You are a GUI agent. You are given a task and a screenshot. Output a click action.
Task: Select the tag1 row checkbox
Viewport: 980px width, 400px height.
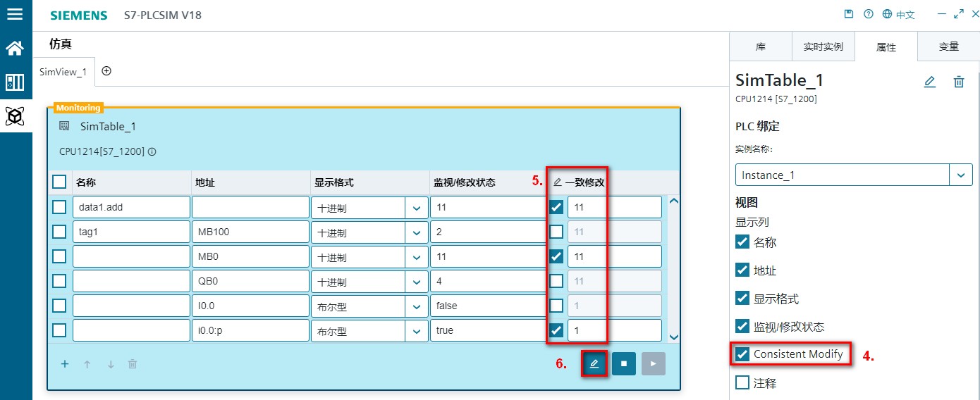point(60,232)
